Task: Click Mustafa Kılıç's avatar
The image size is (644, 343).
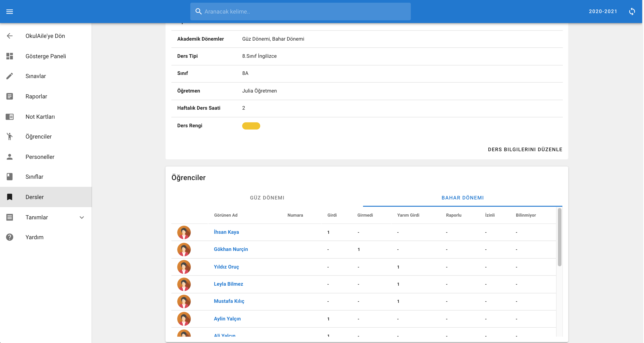Action: point(184,301)
